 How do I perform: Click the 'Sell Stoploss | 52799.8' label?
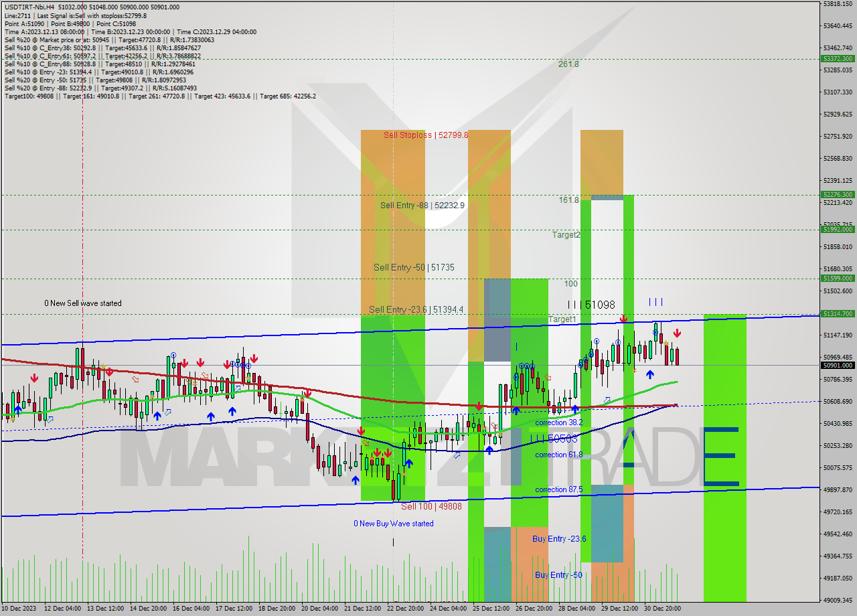pyautogui.click(x=426, y=135)
